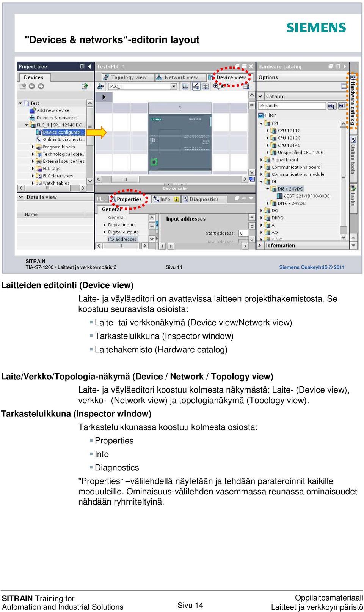Click the Device data bar
This screenshot has width=364, height=612.
[174, 188]
